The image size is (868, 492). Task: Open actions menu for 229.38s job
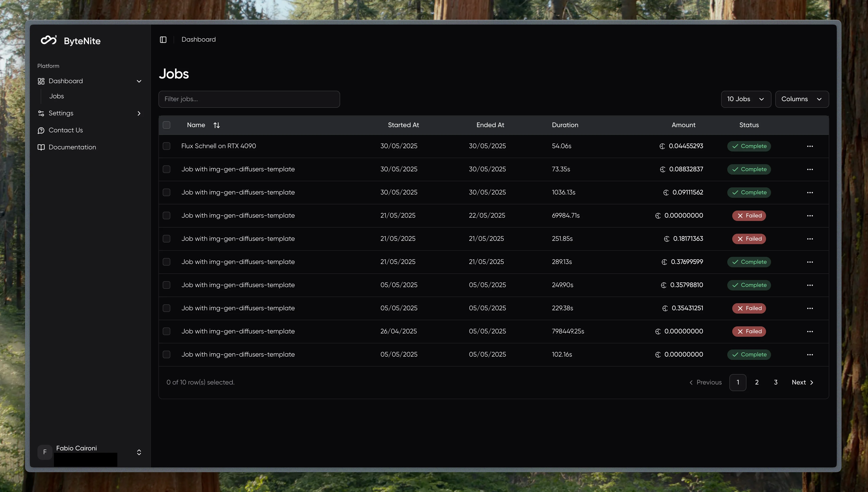[810, 308]
